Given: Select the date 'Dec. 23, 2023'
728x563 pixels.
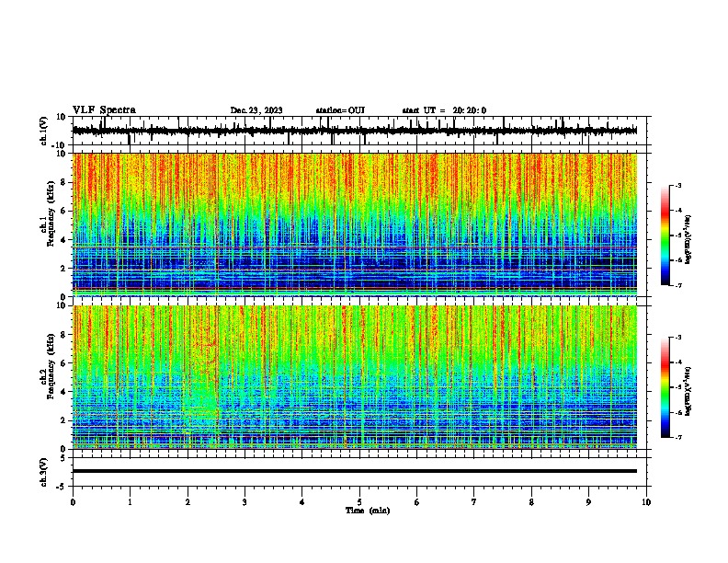Looking at the screenshot, I should tap(256, 110).
